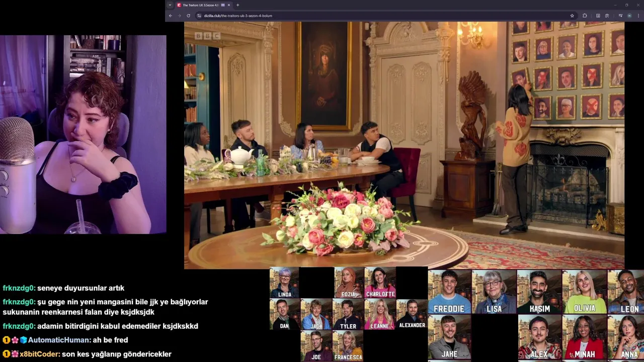Go back to the previous page
644x362 pixels.
pos(171,16)
